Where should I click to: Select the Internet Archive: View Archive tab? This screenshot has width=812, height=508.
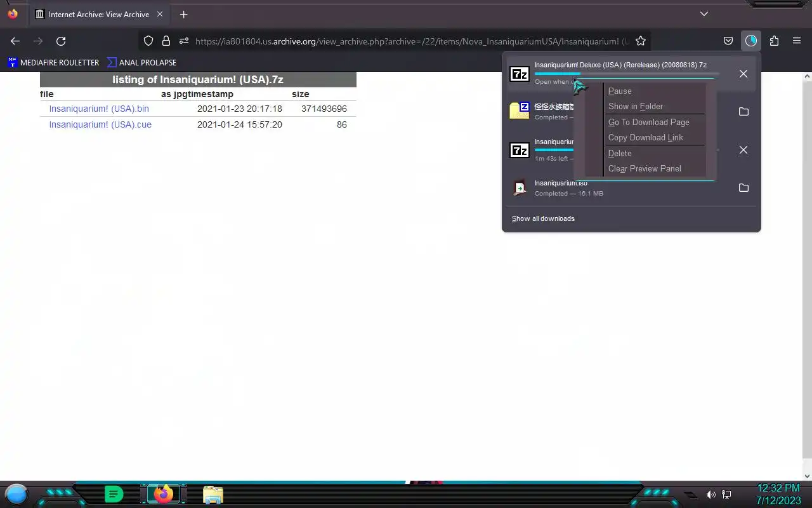pyautogui.click(x=100, y=14)
